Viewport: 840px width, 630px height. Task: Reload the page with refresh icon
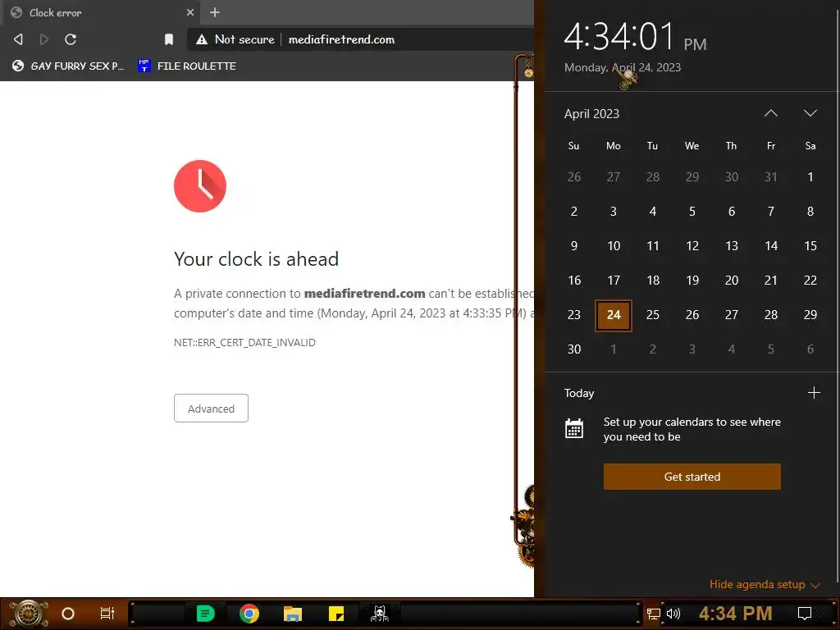coord(71,39)
